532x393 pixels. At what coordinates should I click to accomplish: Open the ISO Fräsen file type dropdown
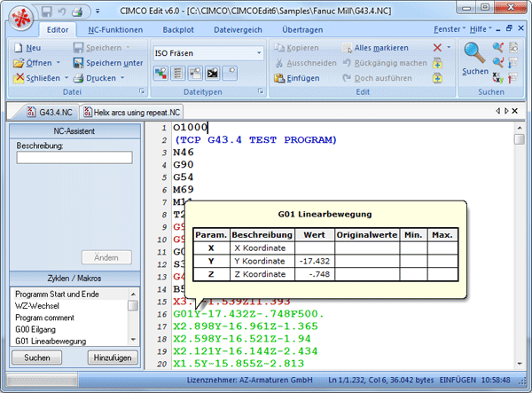(259, 53)
